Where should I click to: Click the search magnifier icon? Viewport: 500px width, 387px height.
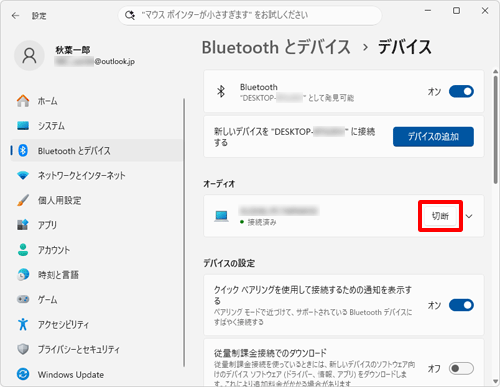click(x=130, y=15)
